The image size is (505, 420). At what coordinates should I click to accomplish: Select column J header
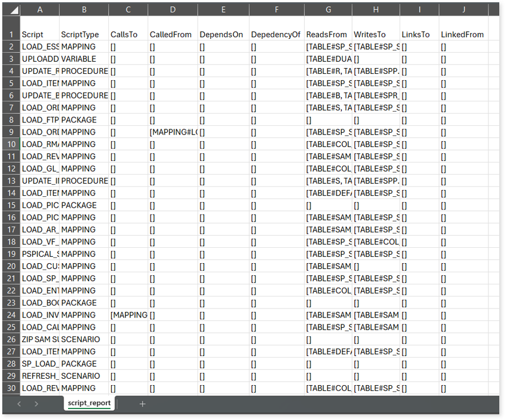(x=463, y=10)
